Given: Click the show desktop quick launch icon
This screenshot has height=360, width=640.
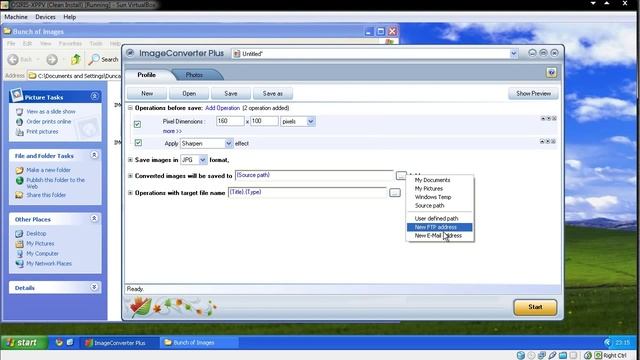Looking at the screenshot, I should click(70, 342).
